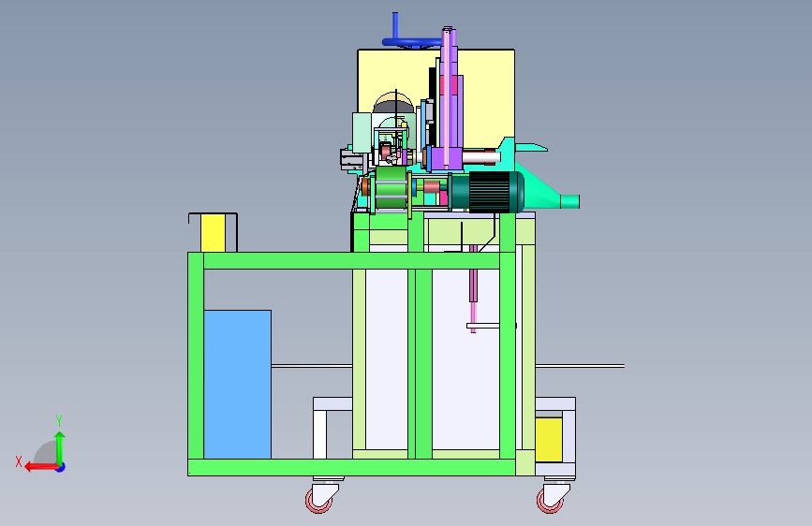The image size is (812, 526).
Task: Select the thin horizontal rod extending to the right
Action: [x=580, y=366]
